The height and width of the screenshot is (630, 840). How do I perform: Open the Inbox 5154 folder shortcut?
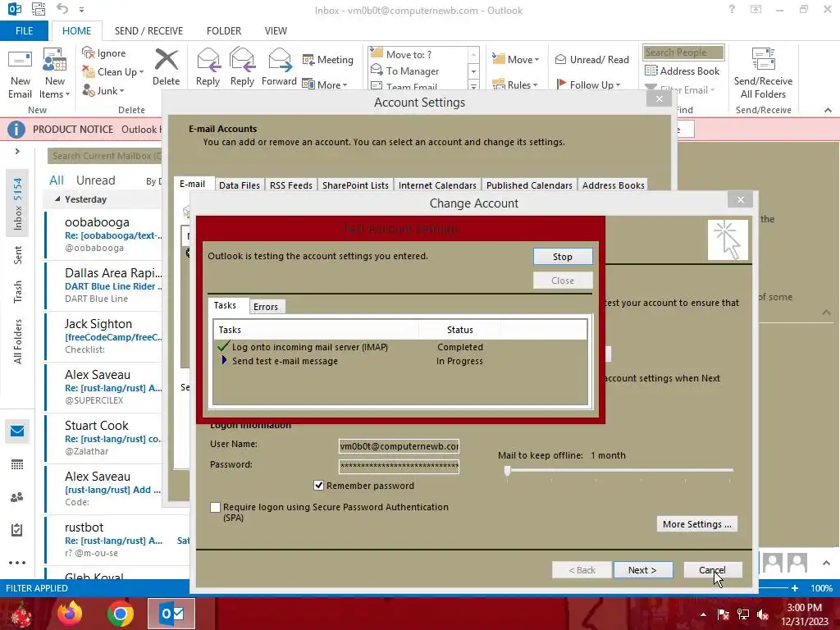18,203
